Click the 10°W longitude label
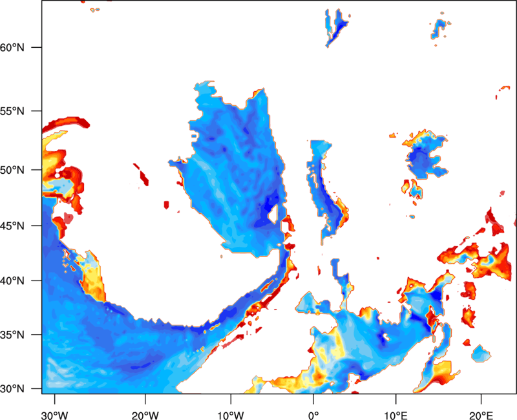The image size is (517, 420). coord(231,415)
